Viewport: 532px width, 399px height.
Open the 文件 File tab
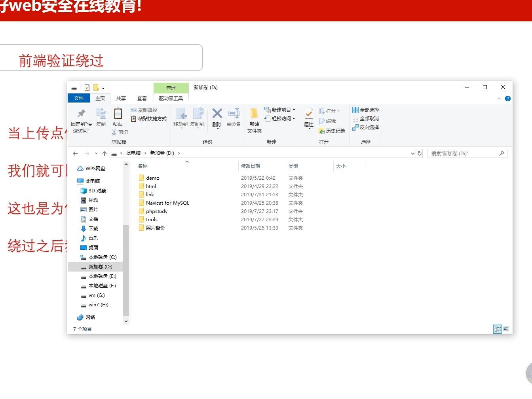tap(79, 98)
